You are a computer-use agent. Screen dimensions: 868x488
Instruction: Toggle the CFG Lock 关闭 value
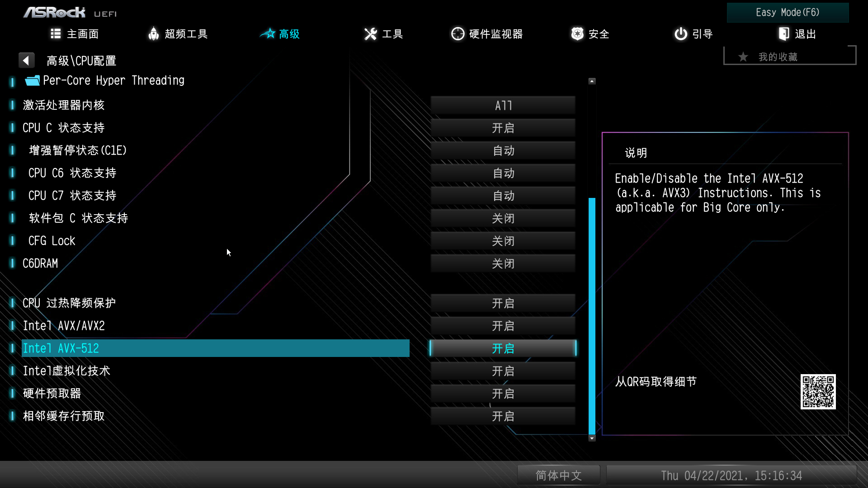coord(503,241)
